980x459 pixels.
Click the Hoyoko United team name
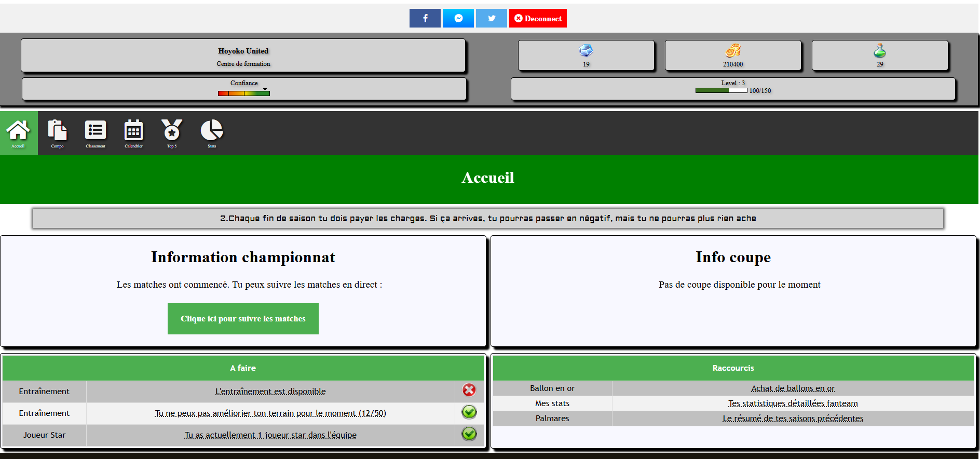(x=243, y=51)
